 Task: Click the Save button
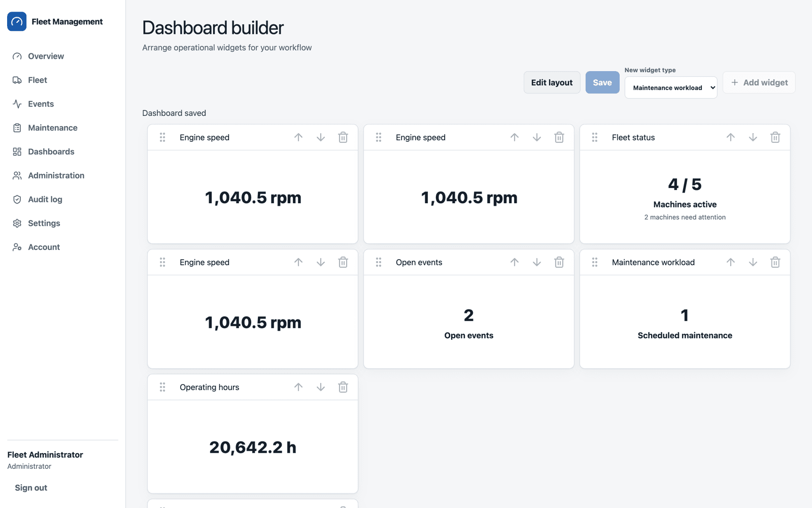[602, 83]
